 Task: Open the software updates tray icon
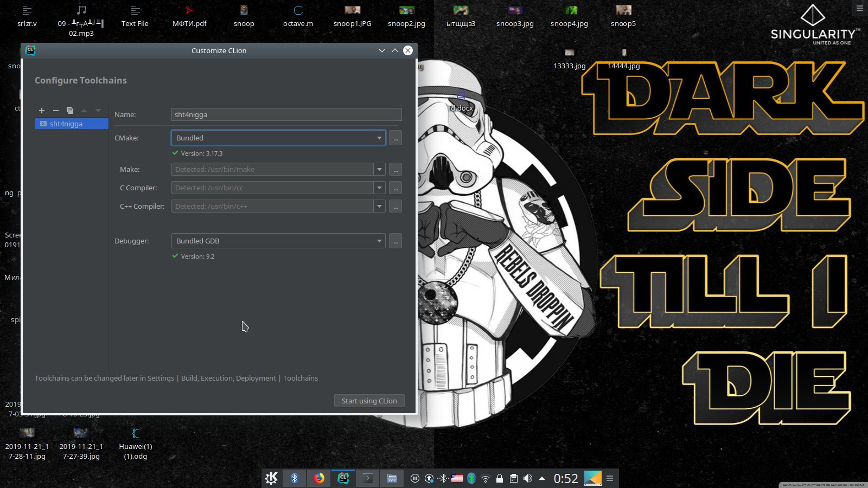tap(429, 478)
